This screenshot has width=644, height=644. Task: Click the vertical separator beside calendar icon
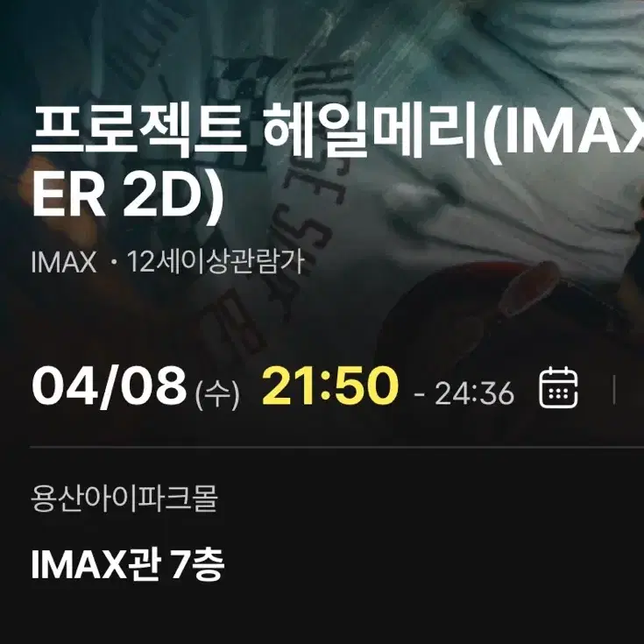614,389
